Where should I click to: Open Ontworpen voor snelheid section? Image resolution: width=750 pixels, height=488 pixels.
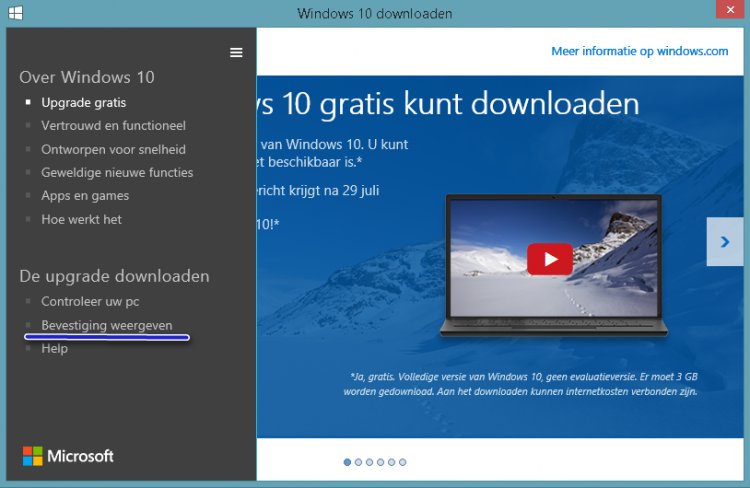click(113, 149)
